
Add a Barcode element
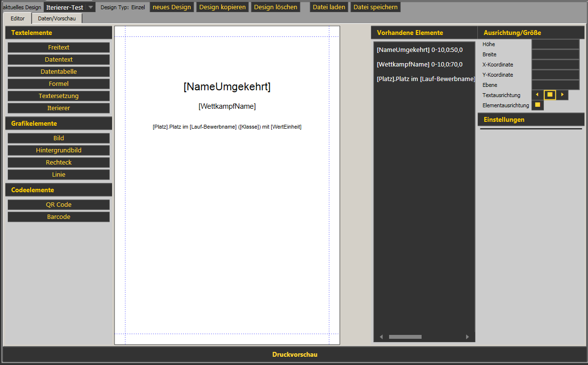pyautogui.click(x=59, y=217)
